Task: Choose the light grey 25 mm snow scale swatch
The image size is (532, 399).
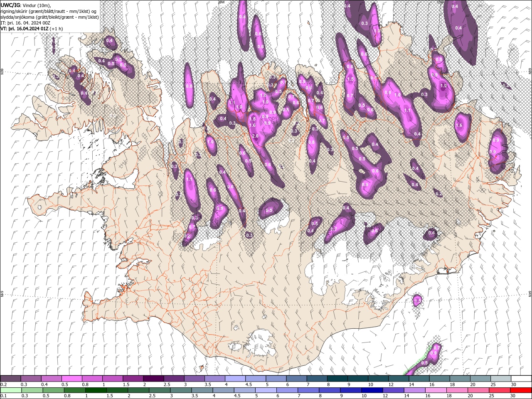Action: 501,378
